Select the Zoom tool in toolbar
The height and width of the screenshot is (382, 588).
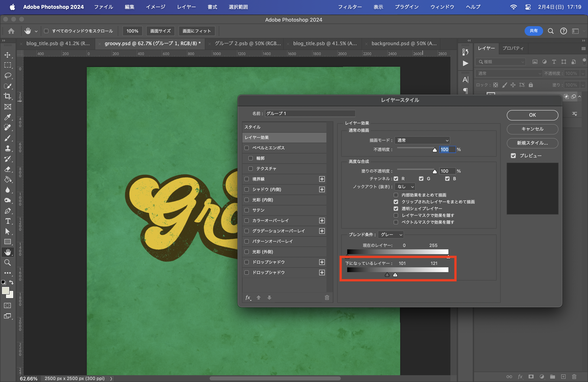tap(7, 263)
